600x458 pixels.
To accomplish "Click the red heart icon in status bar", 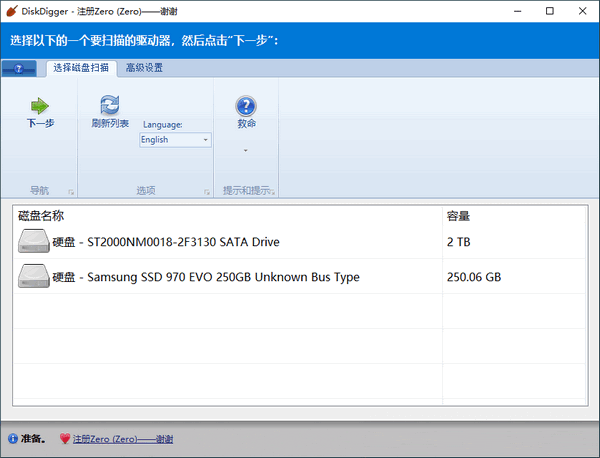I will click(65, 438).
